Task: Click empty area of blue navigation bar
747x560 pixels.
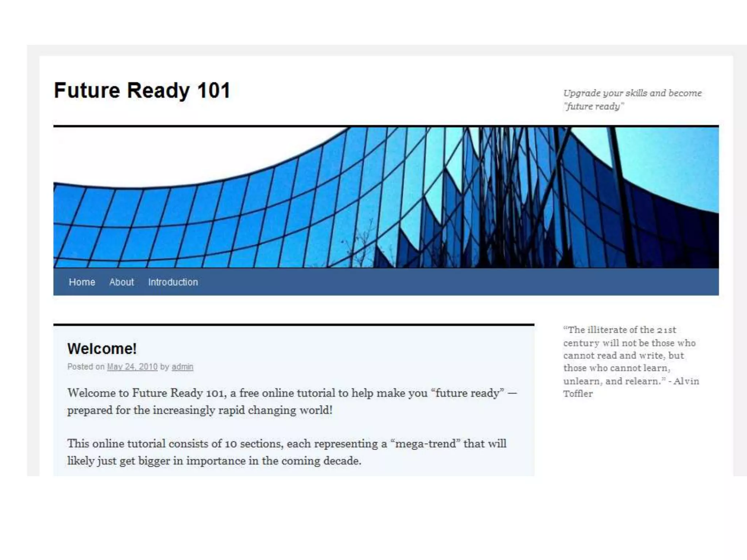Action: [x=456, y=282]
